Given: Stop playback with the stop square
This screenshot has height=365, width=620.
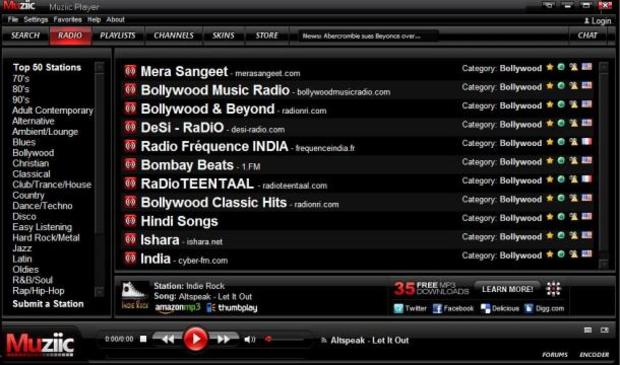Looking at the screenshot, I should [144, 339].
